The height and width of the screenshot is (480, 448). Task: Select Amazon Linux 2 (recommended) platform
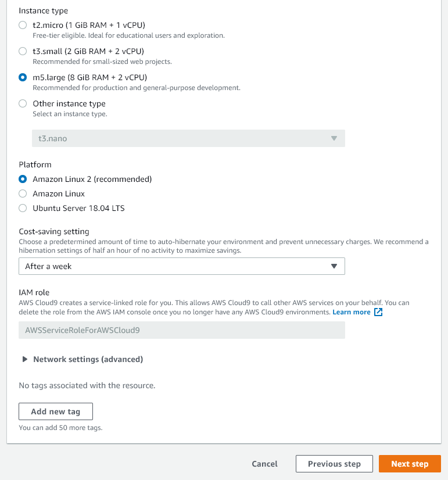23,179
